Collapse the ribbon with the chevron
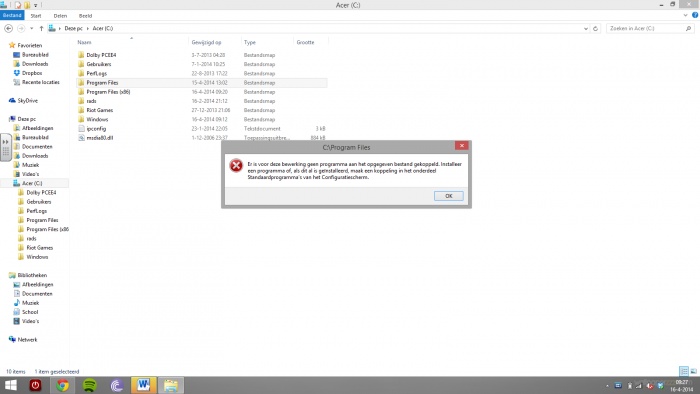This screenshot has width=700, height=394. tap(685, 15)
